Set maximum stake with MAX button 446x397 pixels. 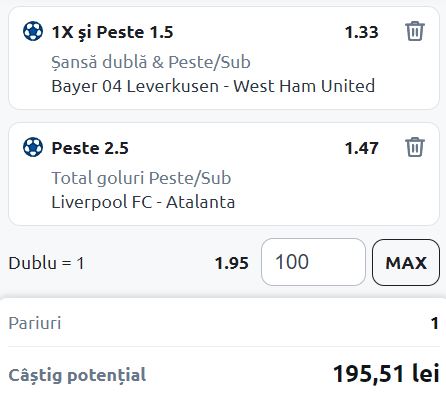(406, 262)
